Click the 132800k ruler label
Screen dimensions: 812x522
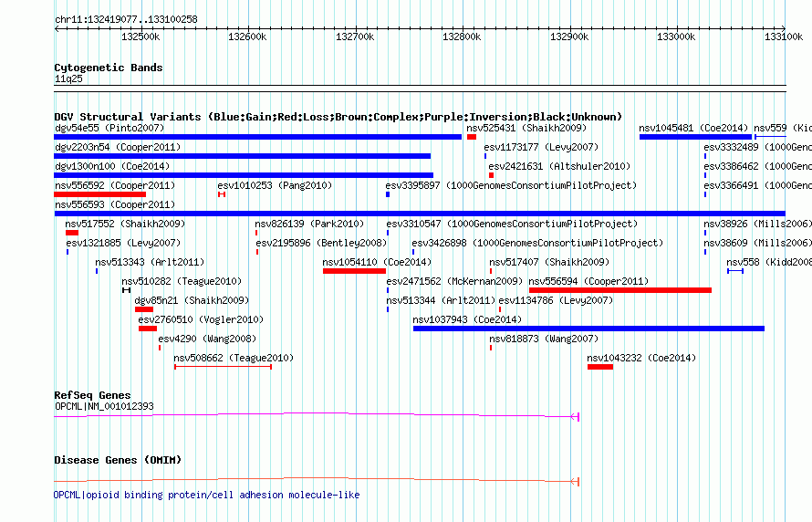pos(462,37)
